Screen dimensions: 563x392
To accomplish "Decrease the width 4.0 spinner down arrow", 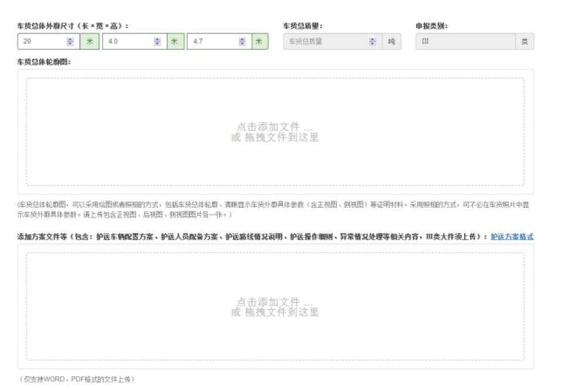I will pyautogui.click(x=157, y=43).
